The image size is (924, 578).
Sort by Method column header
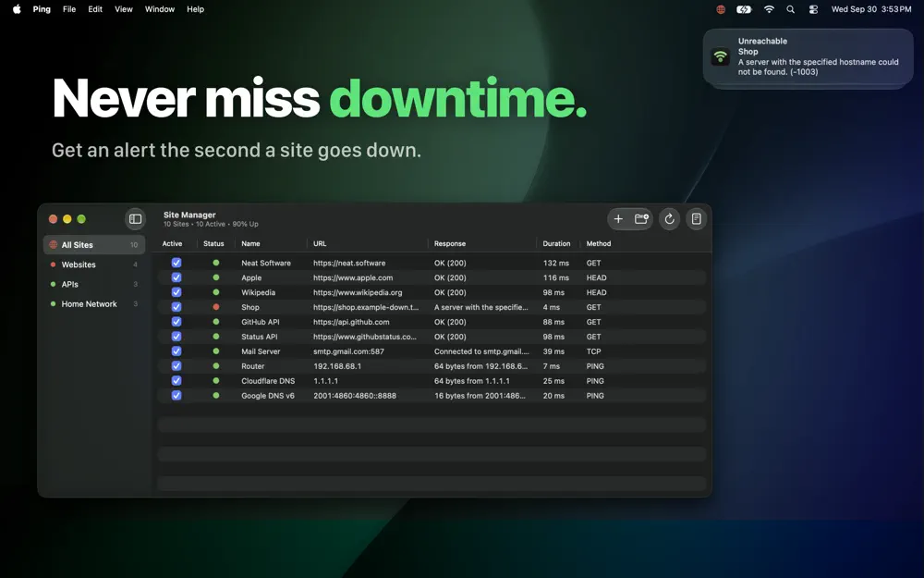pos(598,243)
